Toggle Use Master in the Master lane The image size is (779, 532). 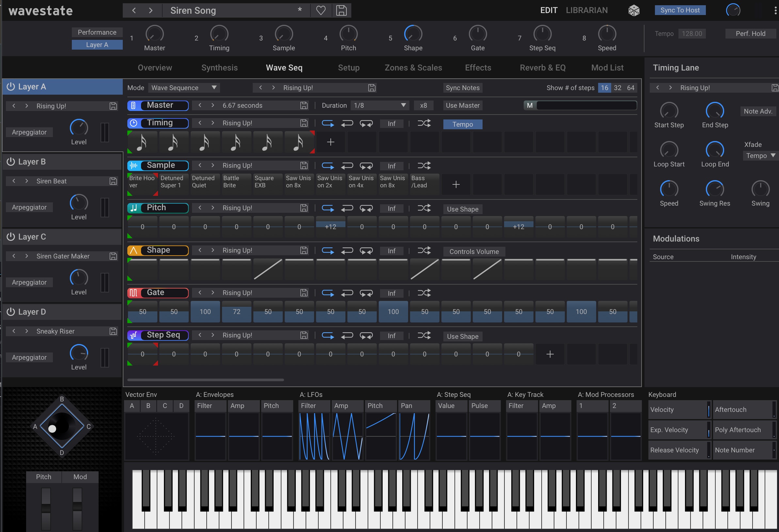(463, 105)
